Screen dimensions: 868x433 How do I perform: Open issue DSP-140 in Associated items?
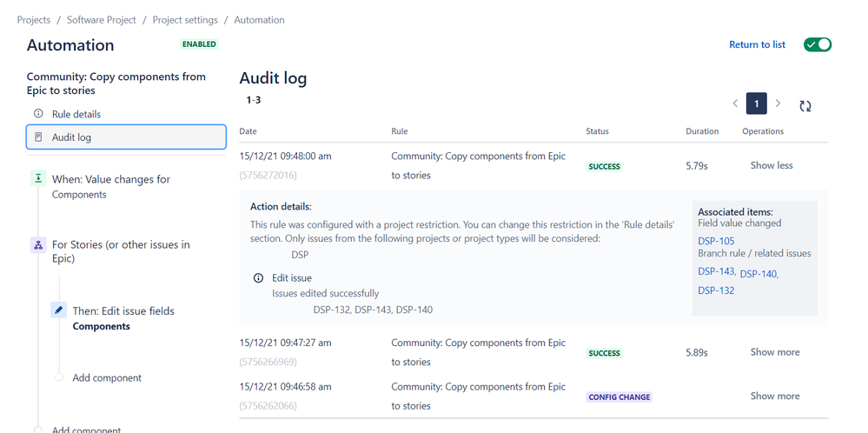(758, 274)
